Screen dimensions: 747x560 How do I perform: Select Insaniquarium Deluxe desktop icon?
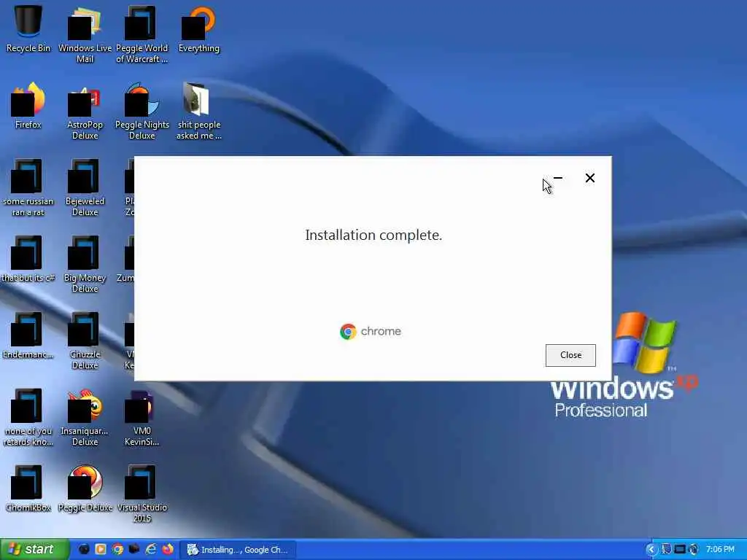pyautogui.click(x=85, y=419)
